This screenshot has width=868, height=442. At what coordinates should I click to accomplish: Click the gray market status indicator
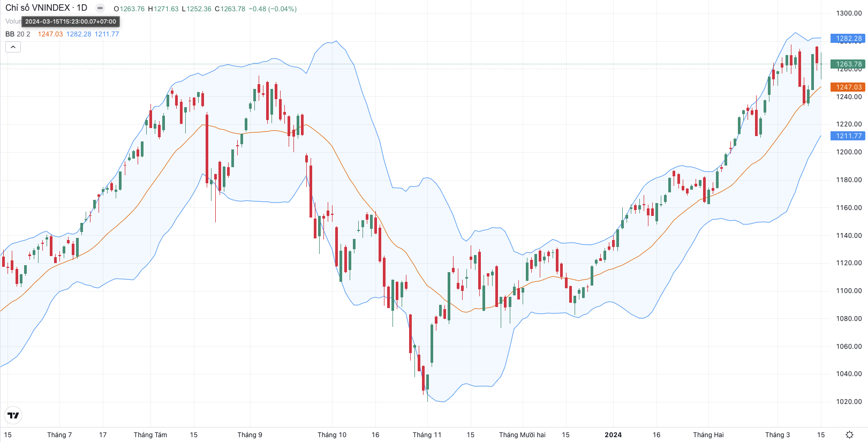[100, 8]
